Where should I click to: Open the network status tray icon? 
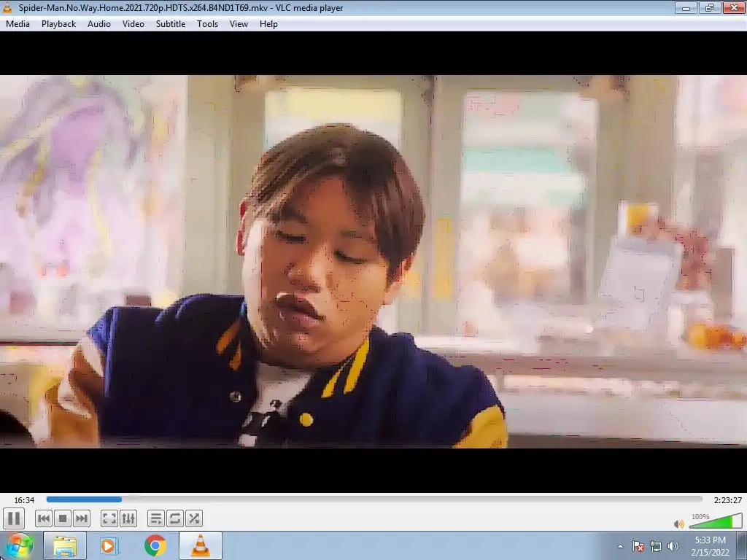[656, 546]
